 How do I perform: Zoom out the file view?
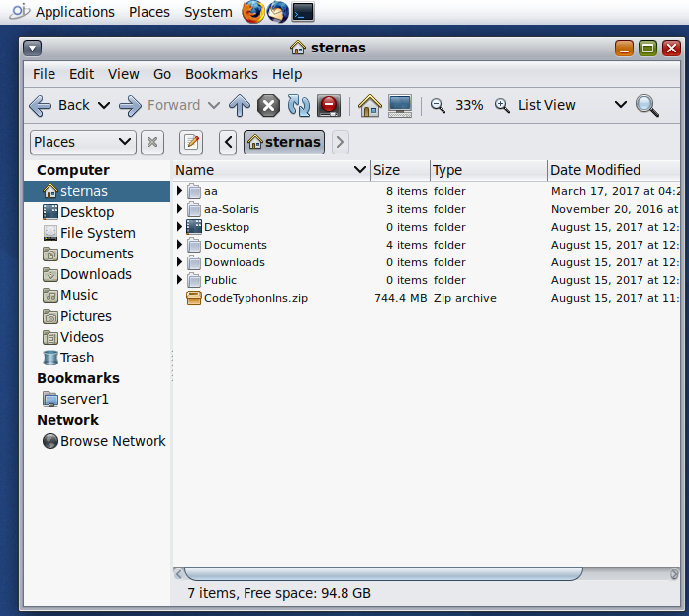438,106
